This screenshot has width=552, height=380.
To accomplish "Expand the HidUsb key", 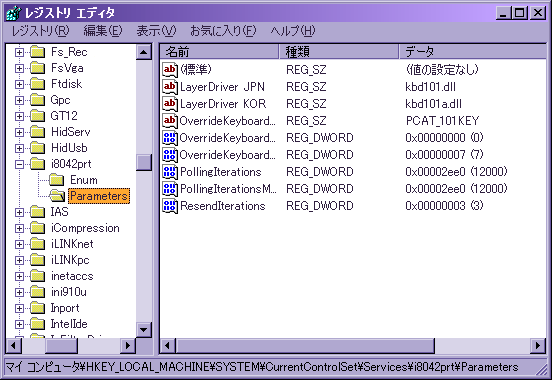I will click(19, 148).
